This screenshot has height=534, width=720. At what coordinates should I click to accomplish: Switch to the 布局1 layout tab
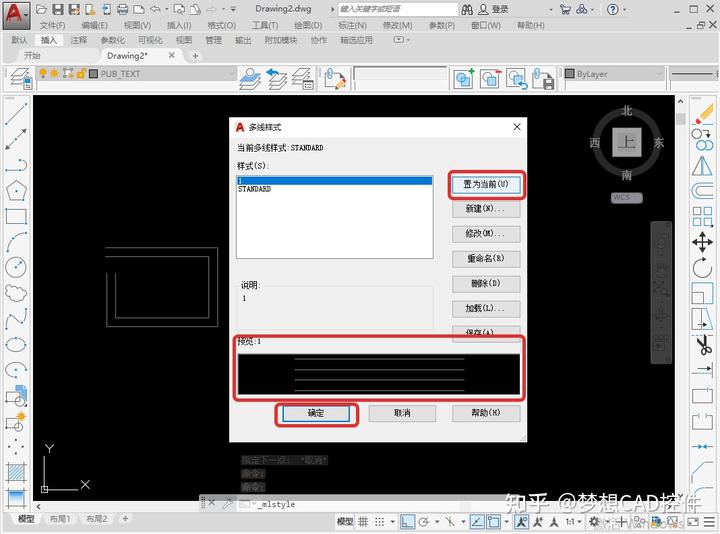60,519
